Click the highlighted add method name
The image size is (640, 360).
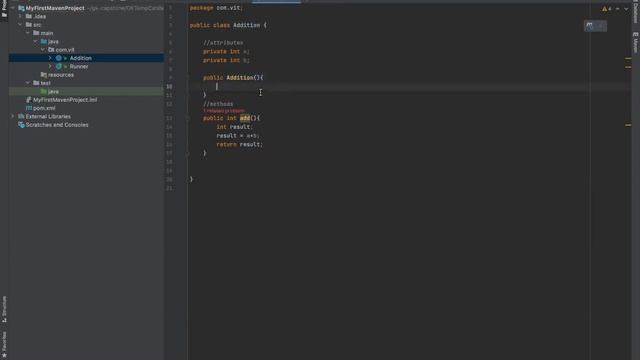[245, 118]
